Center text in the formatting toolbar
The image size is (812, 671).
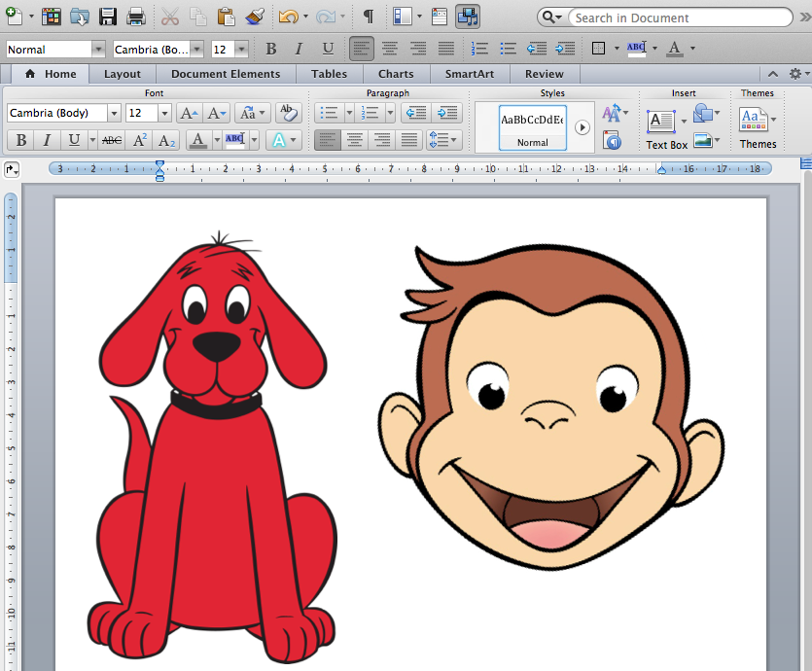pos(389,49)
